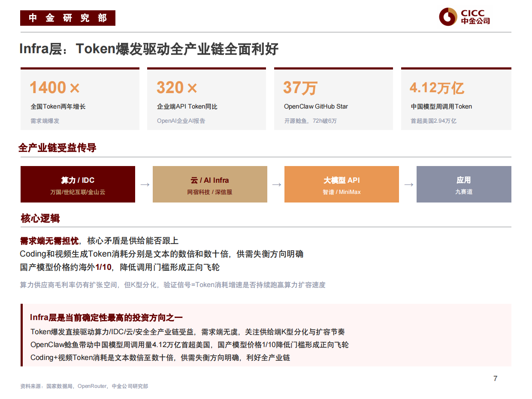Image resolution: width=532 pixels, height=399 pixels.
Task: Click the 320× statistic figure
Action: coord(177,88)
